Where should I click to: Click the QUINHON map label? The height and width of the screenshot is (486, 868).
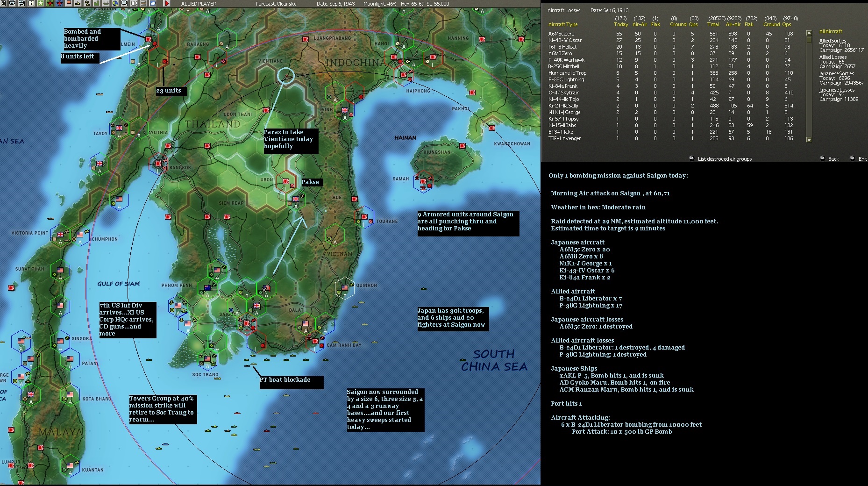coord(366,285)
